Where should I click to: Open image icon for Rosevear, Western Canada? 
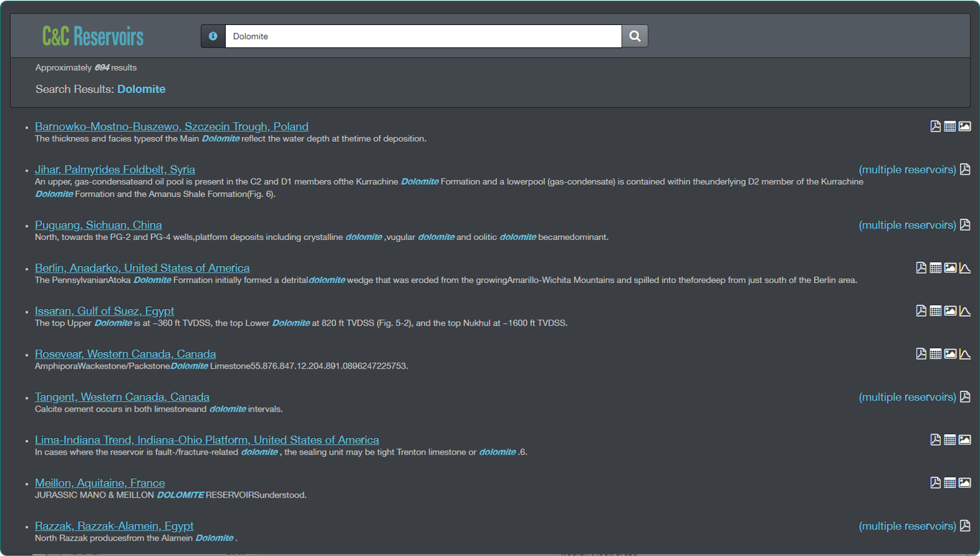950,354
